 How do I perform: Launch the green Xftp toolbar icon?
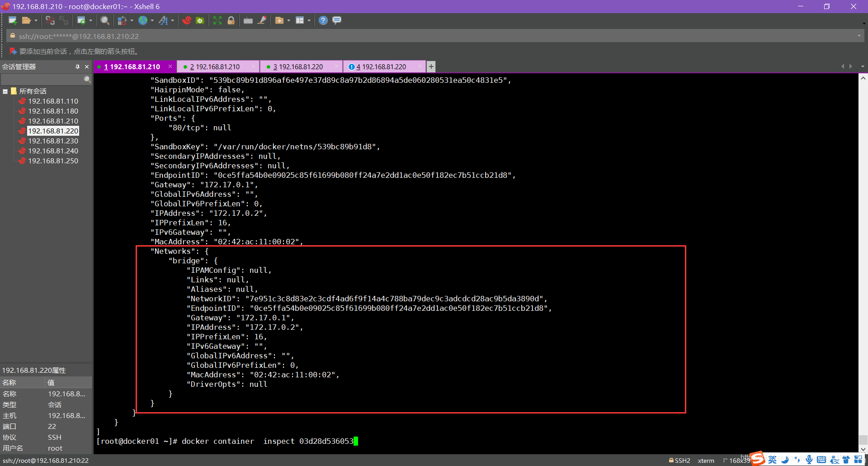[200, 20]
